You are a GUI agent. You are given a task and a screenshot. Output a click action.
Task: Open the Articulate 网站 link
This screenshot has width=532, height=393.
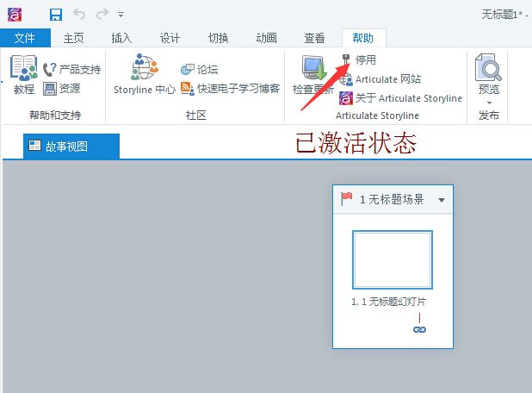380,79
